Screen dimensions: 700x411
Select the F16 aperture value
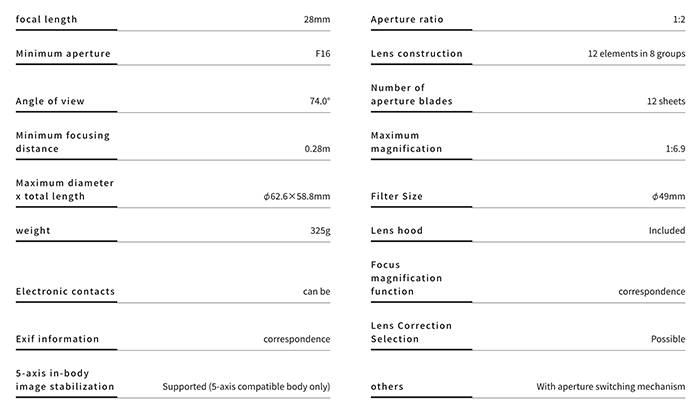[321, 53]
